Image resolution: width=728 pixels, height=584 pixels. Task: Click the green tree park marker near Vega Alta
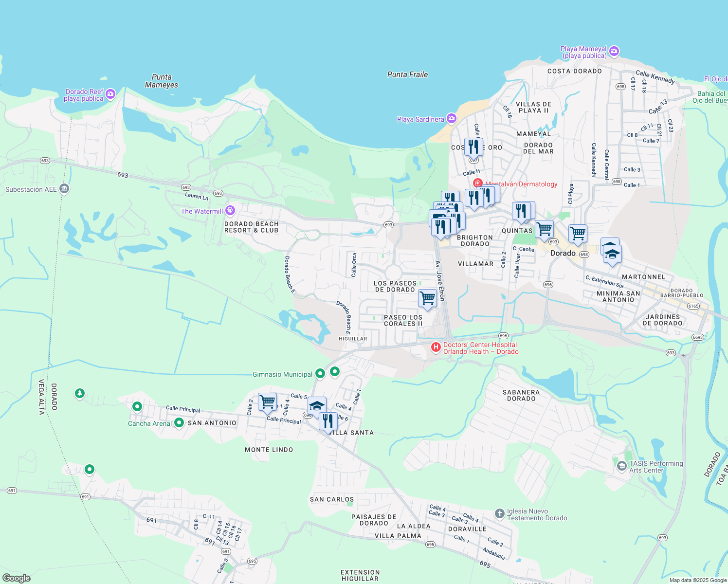tap(80, 393)
